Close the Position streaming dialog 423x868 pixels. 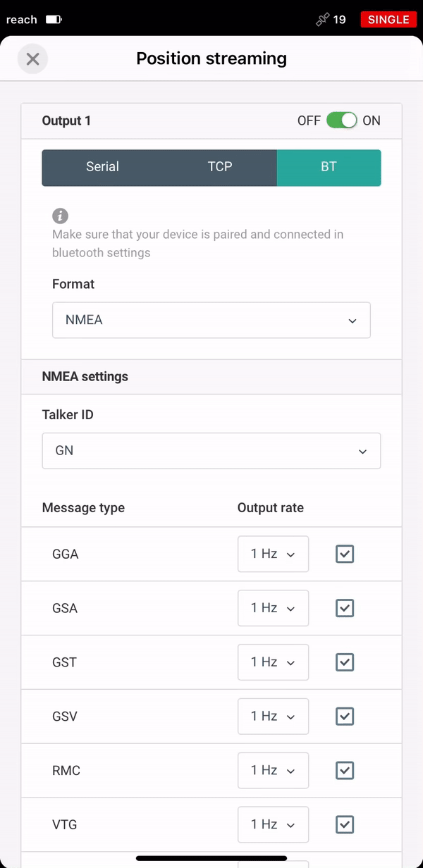[x=32, y=58]
